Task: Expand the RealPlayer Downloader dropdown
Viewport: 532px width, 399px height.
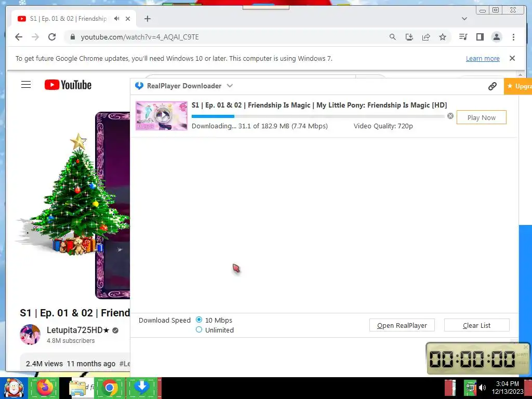Action: (230, 86)
